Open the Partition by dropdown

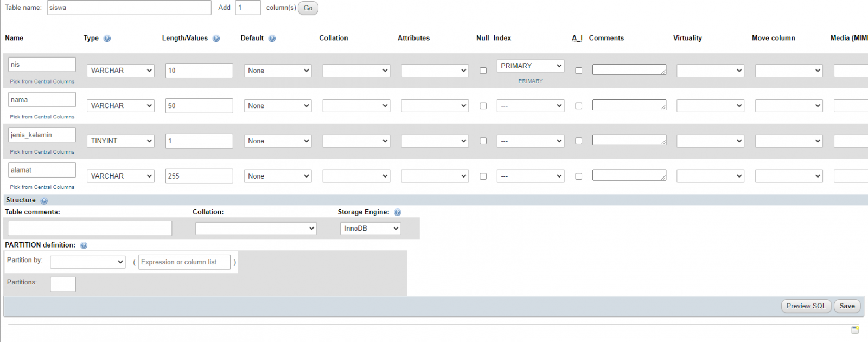click(87, 262)
